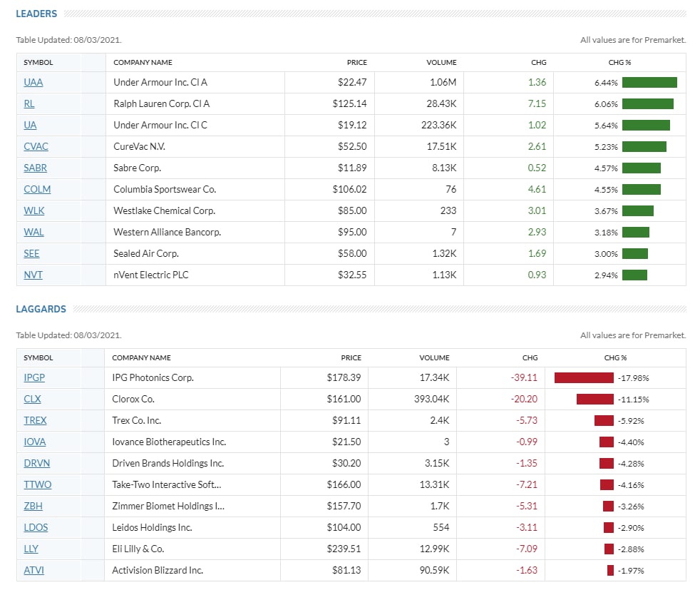
Task: Select the Sabre Corp. company name
Action: pos(138,168)
